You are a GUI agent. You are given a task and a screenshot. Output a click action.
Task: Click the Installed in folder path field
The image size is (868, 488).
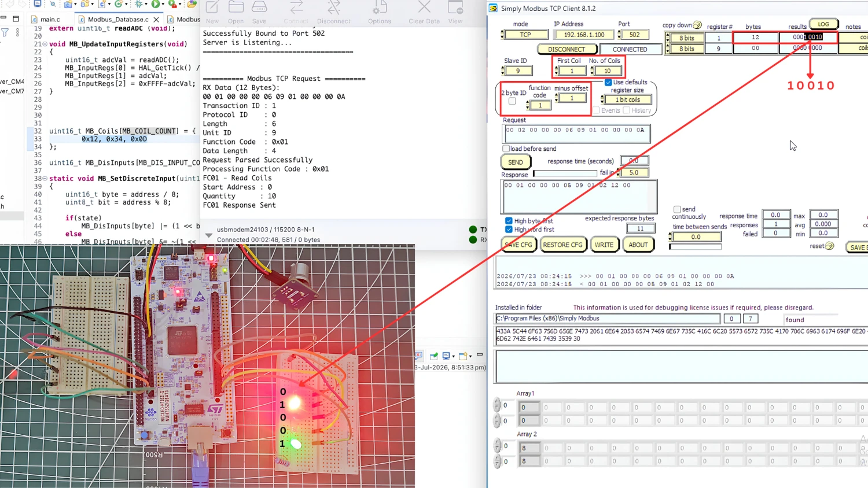pos(608,319)
